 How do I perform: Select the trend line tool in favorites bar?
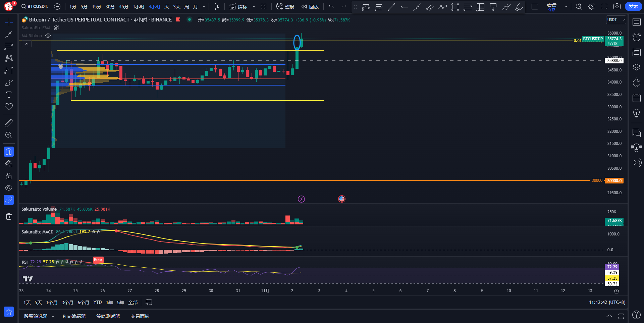point(391,7)
